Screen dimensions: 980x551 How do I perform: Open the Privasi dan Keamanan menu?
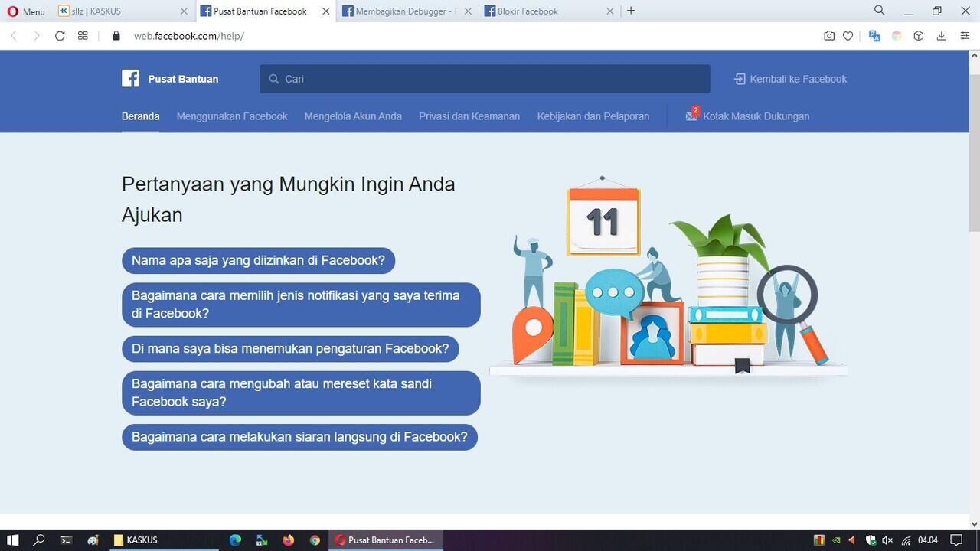point(469,116)
